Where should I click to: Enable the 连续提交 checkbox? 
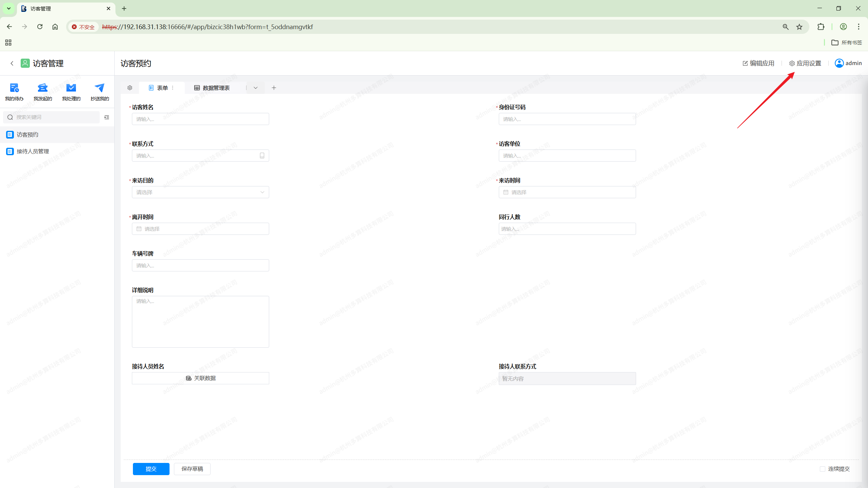822,469
